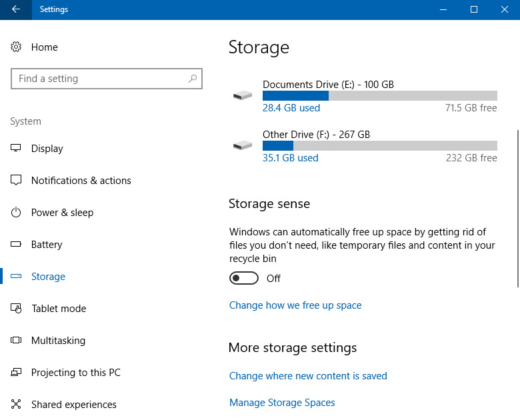Click the Power & sleep icon

[x=16, y=212]
